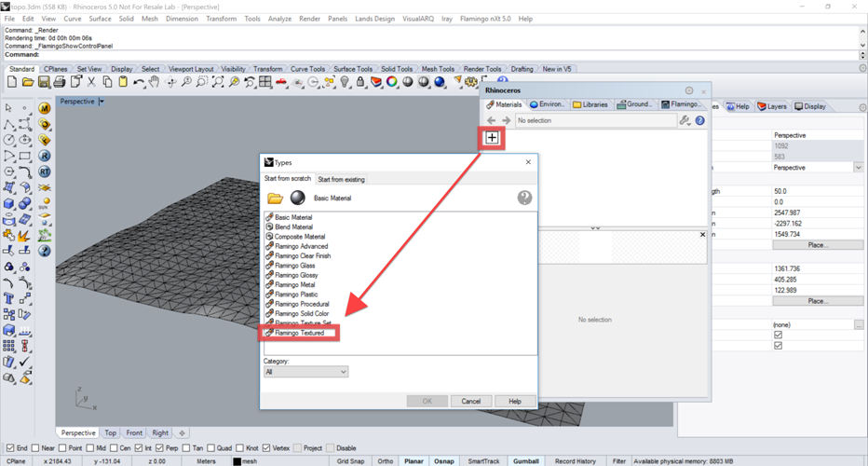The height and width of the screenshot is (466, 868).
Task: Click the four-viewport layout icon
Action: [x=265, y=82]
